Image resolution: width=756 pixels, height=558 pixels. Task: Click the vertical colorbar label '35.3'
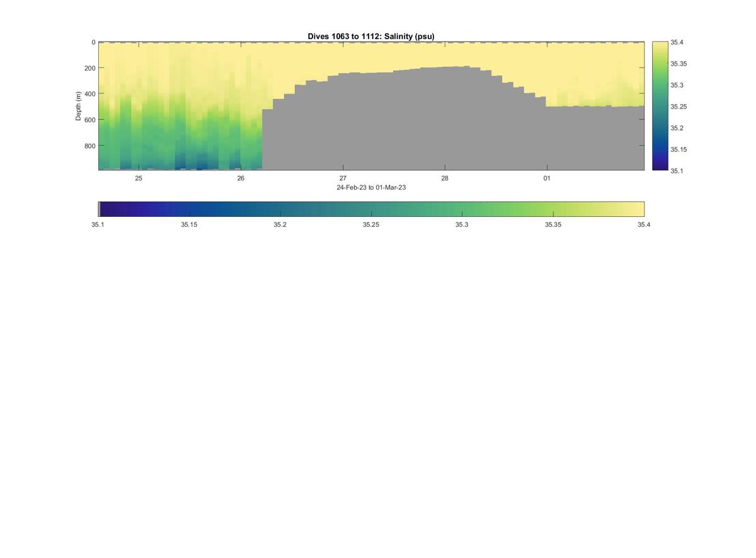coord(677,85)
